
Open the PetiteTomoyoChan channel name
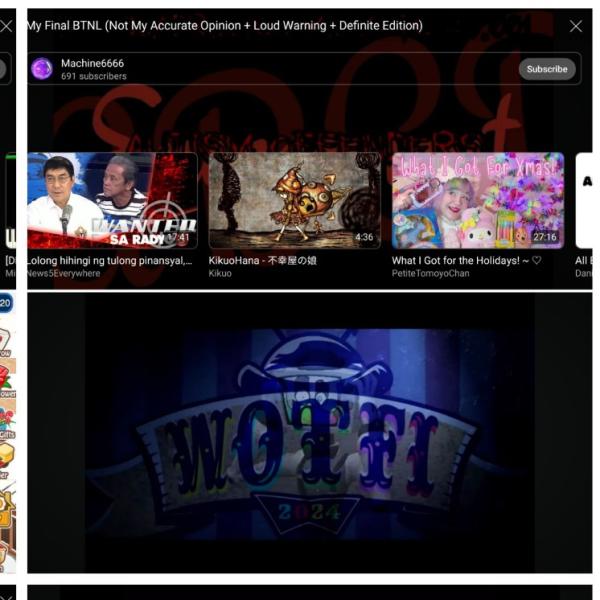[430, 273]
